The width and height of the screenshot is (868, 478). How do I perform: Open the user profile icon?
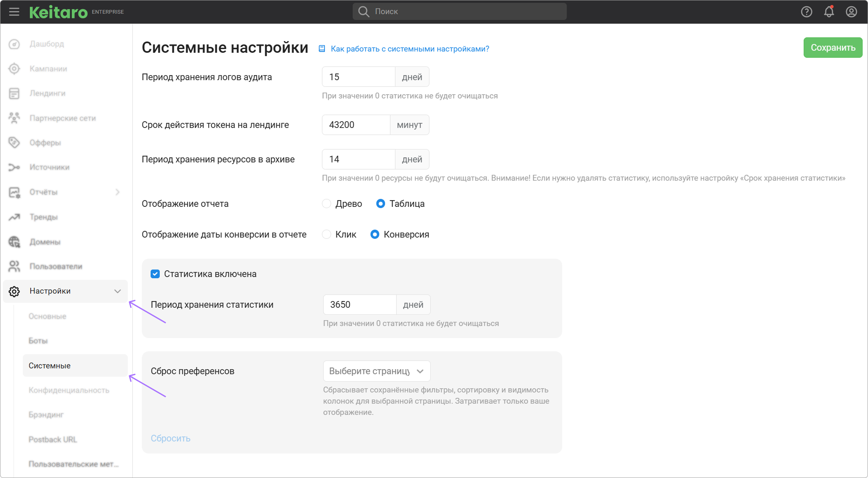tap(851, 12)
